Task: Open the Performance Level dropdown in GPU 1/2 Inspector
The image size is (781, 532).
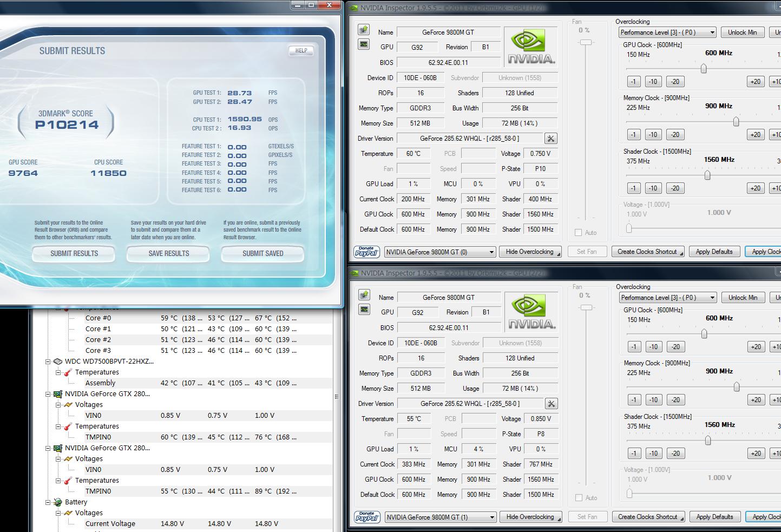Action: pos(667,32)
